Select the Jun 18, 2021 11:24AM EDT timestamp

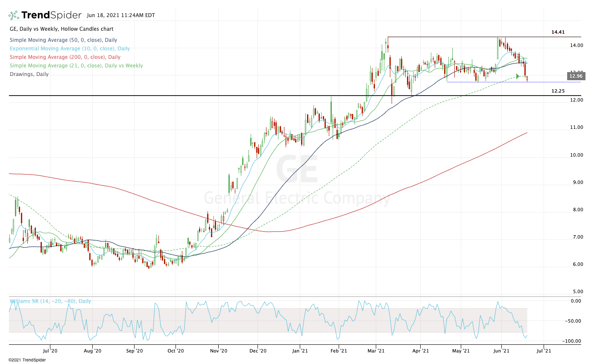[120, 15]
